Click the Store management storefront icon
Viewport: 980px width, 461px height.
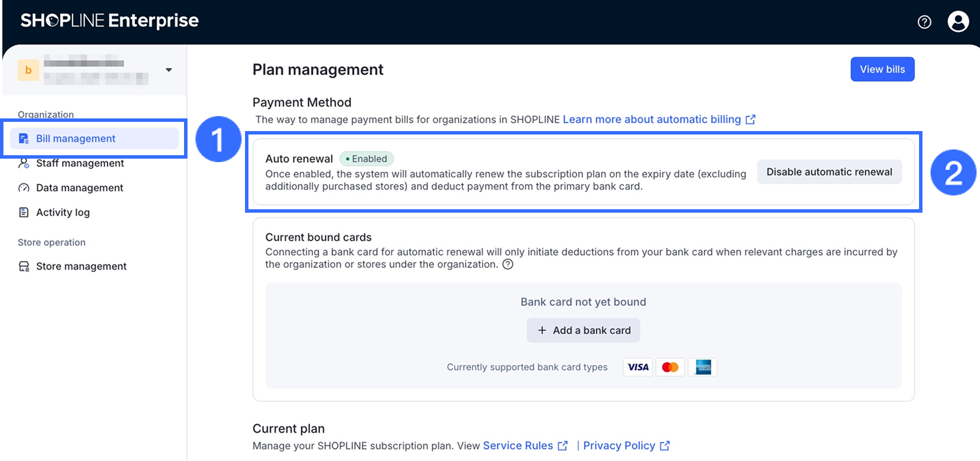(x=24, y=266)
